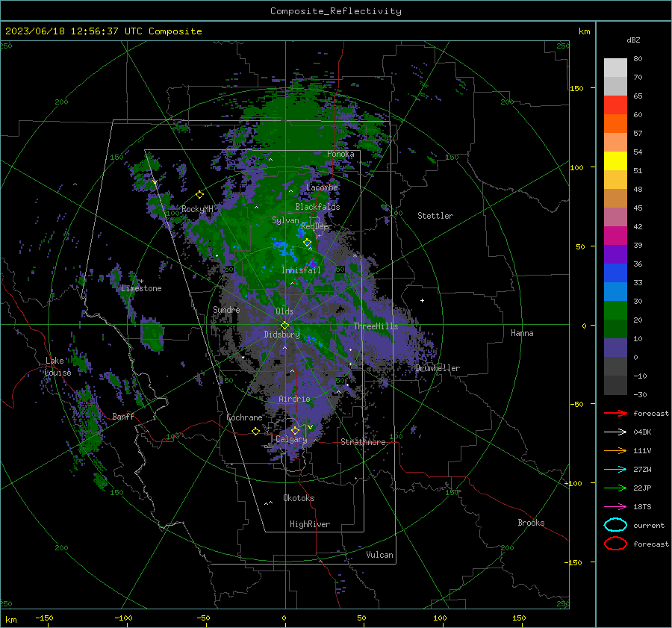The width and height of the screenshot is (672, 628).
Task: Click the Ponoka city label
Action: [340, 154]
